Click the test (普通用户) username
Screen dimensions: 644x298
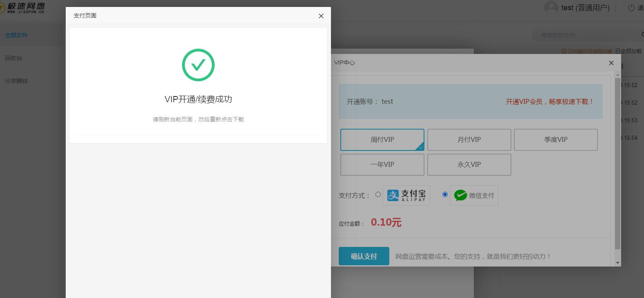(x=585, y=8)
